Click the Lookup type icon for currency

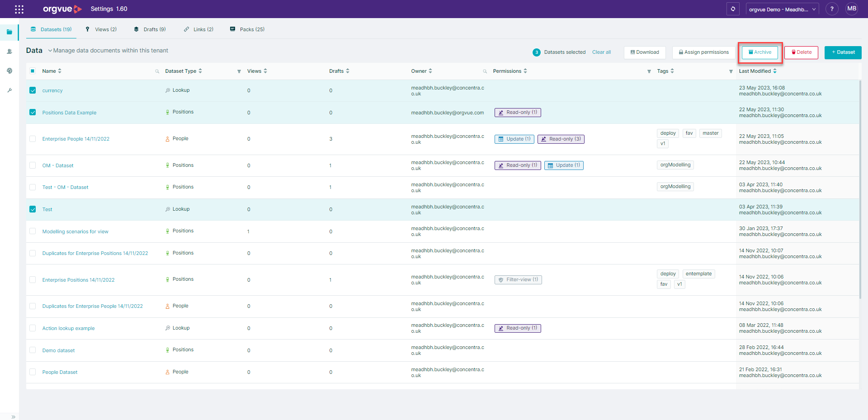coord(168,90)
